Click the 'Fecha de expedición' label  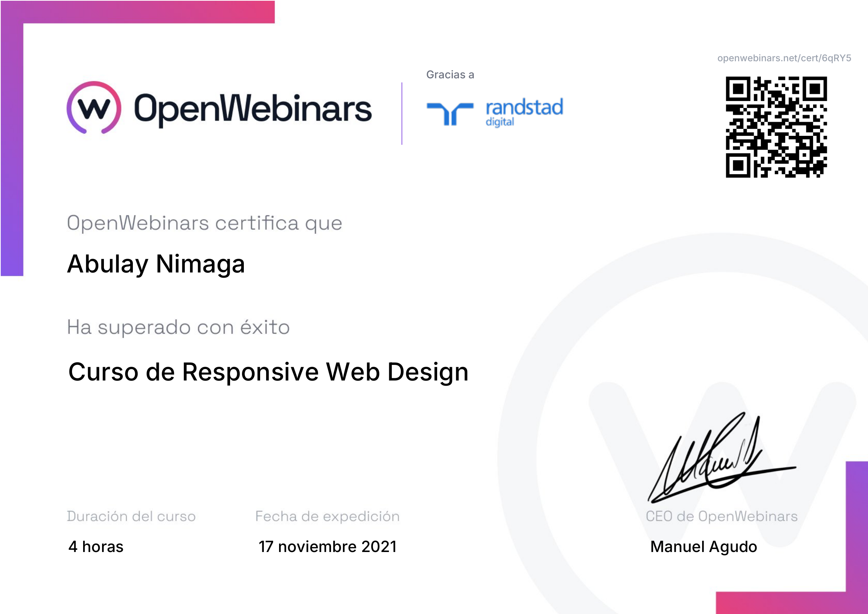pos(327,516)
